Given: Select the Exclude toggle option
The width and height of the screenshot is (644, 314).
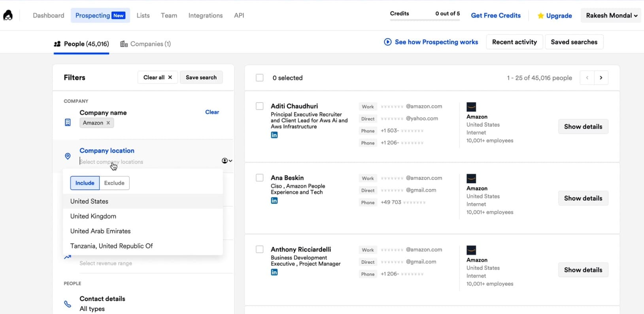Looking at the screenshot, I should coord(114,183).
